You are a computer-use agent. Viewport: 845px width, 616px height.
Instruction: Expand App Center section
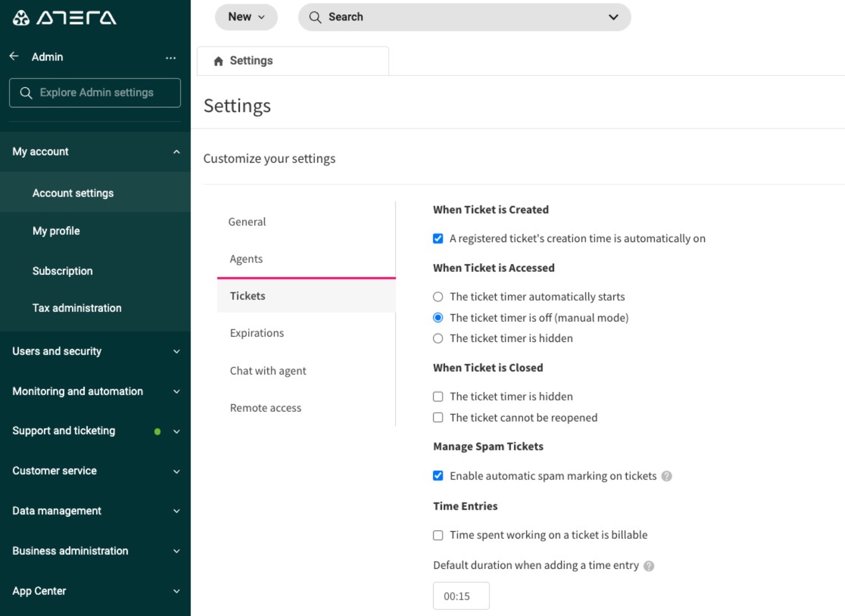point(95,591)
